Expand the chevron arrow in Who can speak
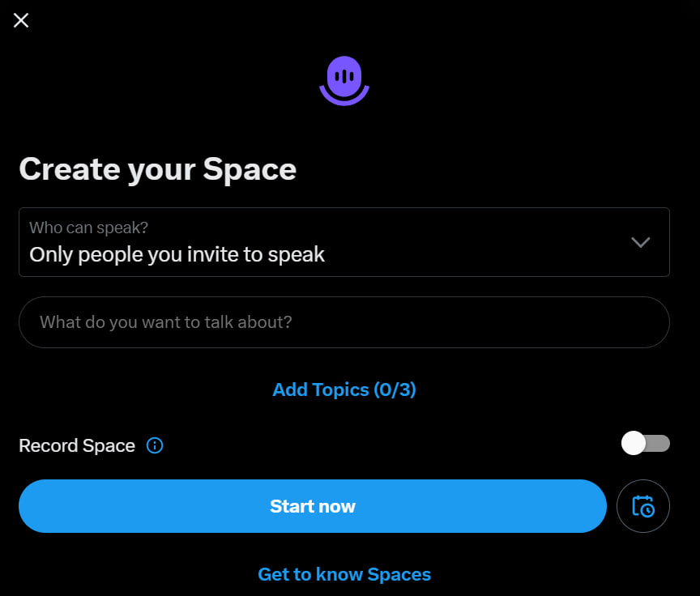Viewport: 700px width, 596px height. [640, 242]
